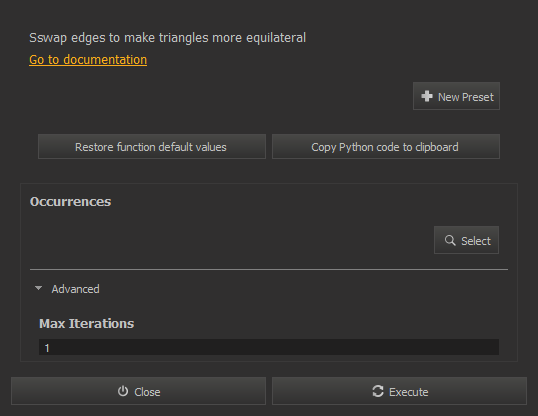
Task: Click the magnifier icon in the Select button
Action: coord(450,240)
